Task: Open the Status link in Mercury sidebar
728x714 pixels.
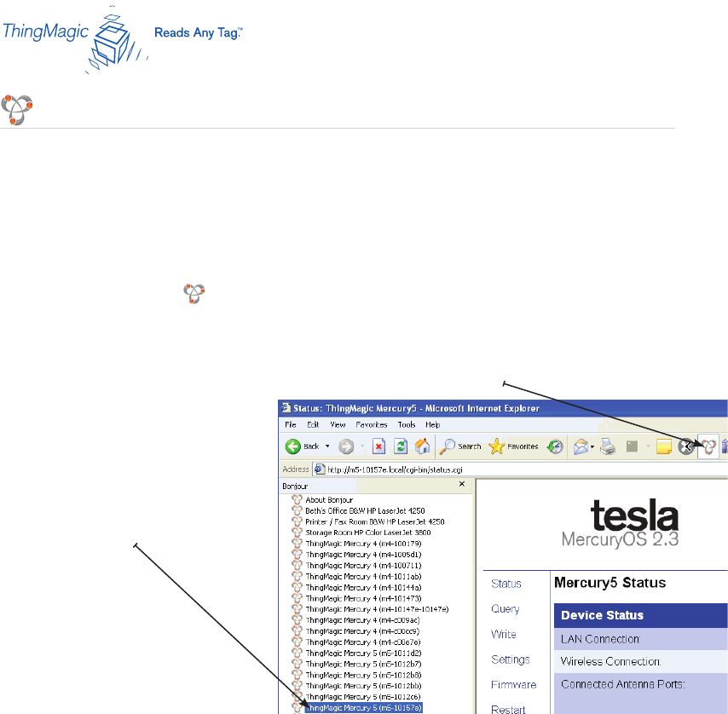Action: [506, 584]
